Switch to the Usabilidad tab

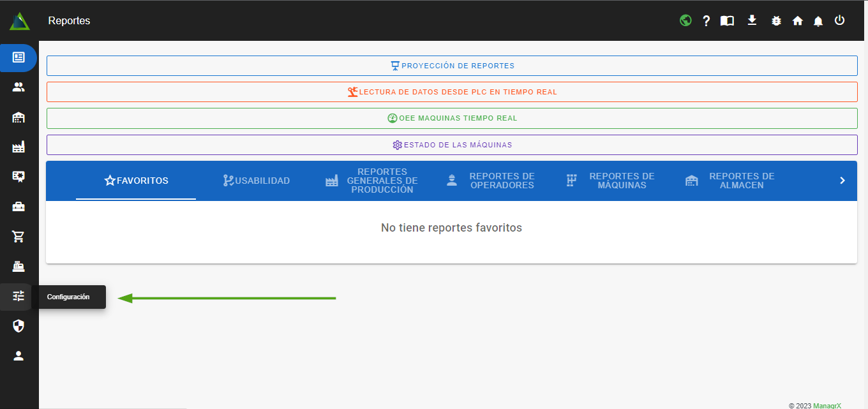(256, 181)
